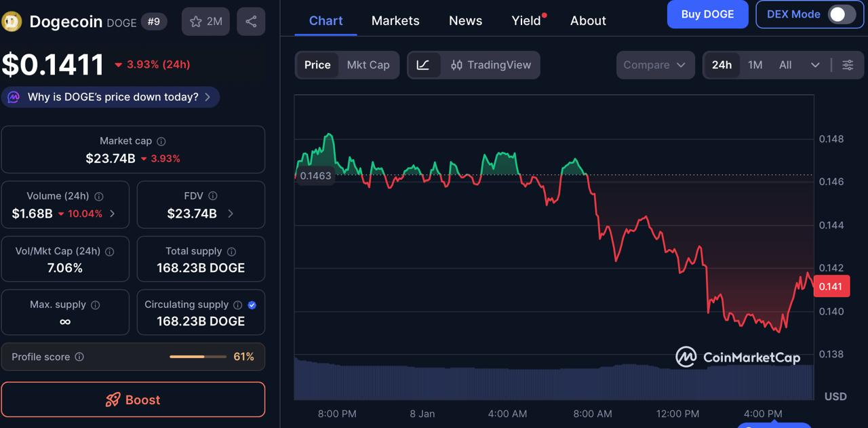Click the Profile score progress bar
Viewport: 868px width, 428px height.
(x=197, y=357)
